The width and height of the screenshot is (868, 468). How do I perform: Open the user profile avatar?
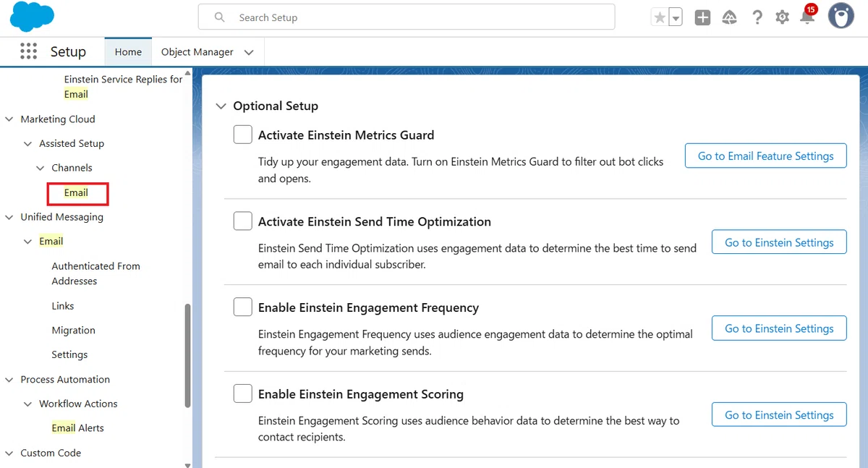pos(841,16)
